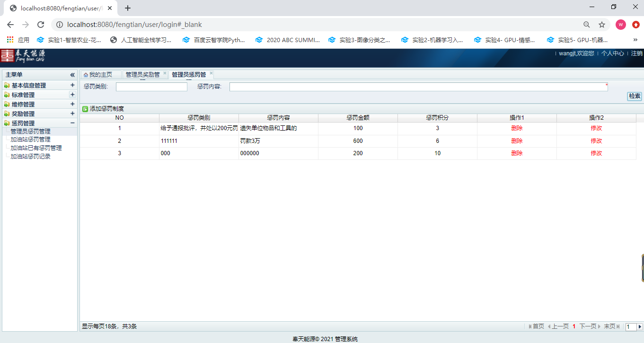Close the 管理员惩罚管 tab
The image size is (644, 343).
click(211, 74)
